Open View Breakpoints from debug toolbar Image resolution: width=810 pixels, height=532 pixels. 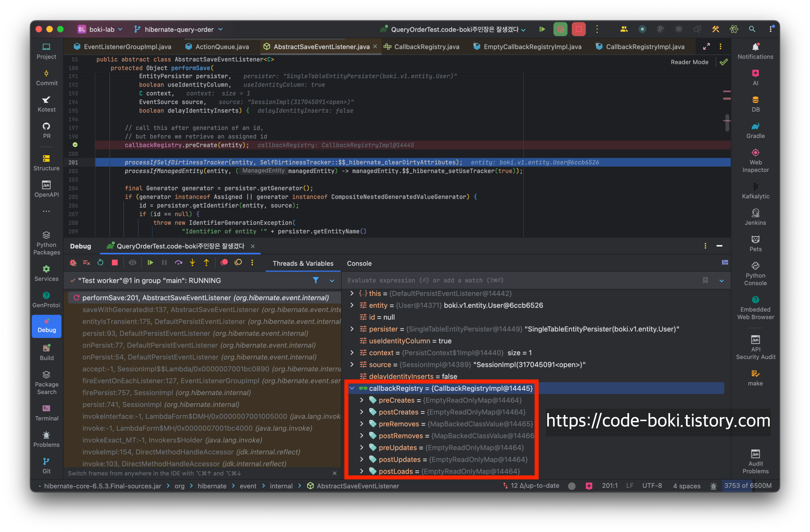tap(224, 263)
